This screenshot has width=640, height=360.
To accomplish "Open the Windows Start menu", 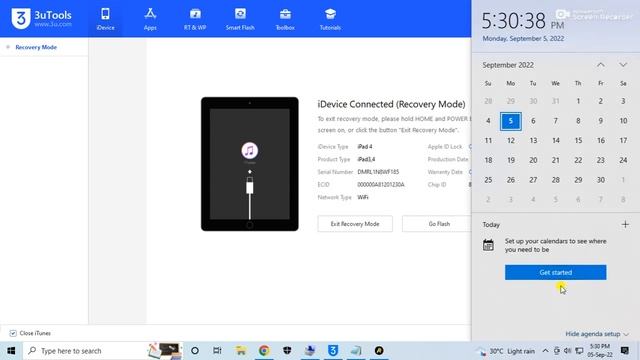I will (11, 351).
